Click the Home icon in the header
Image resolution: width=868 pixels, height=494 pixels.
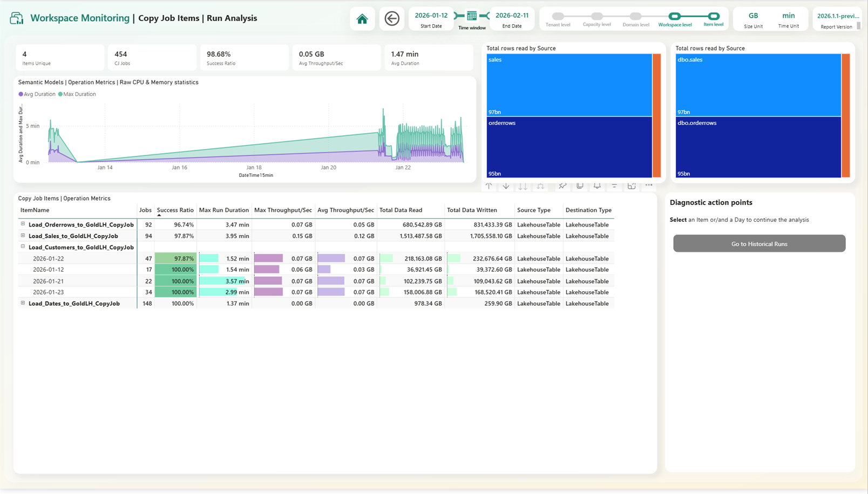pos(362,18)
